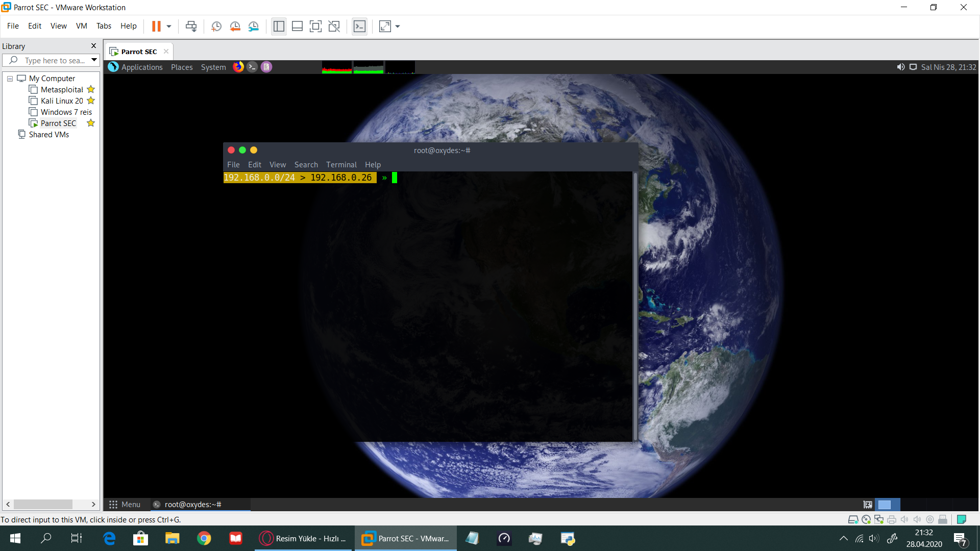The image size is (980, 551).
Task: Enter full screen mode icon
Action: 315,27
